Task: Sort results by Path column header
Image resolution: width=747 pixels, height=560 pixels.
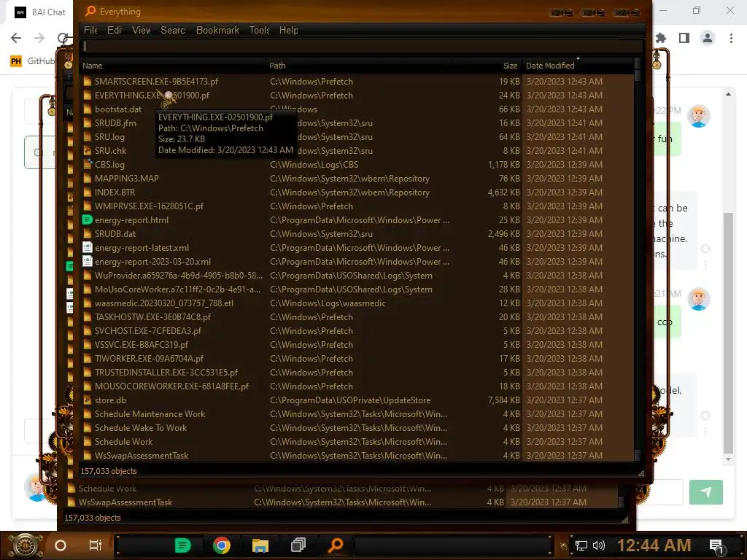Action: click(x=359, y=66)
